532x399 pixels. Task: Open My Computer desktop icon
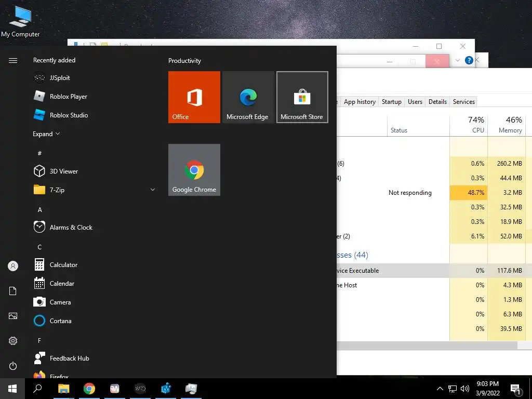(x=20, y=21)
